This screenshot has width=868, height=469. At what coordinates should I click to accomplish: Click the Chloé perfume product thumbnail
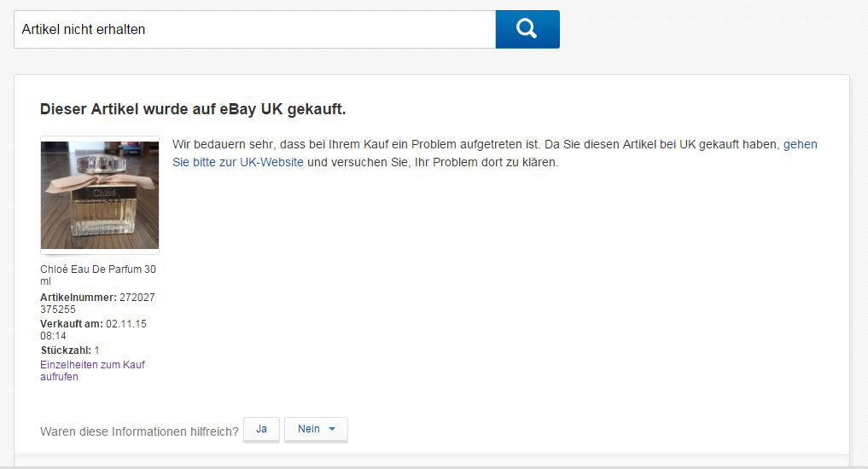[x=100, y=195]
